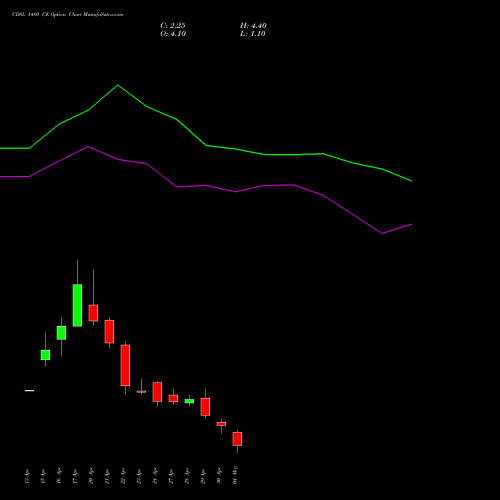Image resolution: width=500 pixels, height=500 pixels.
Task: Select the last red candle above '04 May'
Action: [237, 439]
